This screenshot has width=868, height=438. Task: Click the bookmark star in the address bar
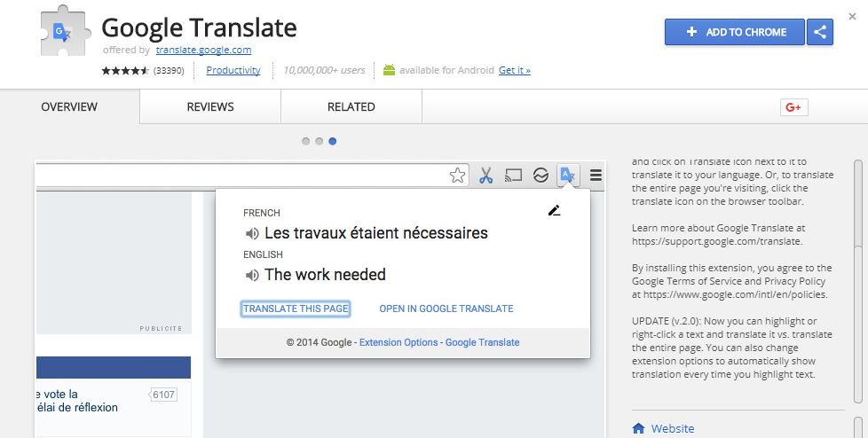click(x=457, y=176)
